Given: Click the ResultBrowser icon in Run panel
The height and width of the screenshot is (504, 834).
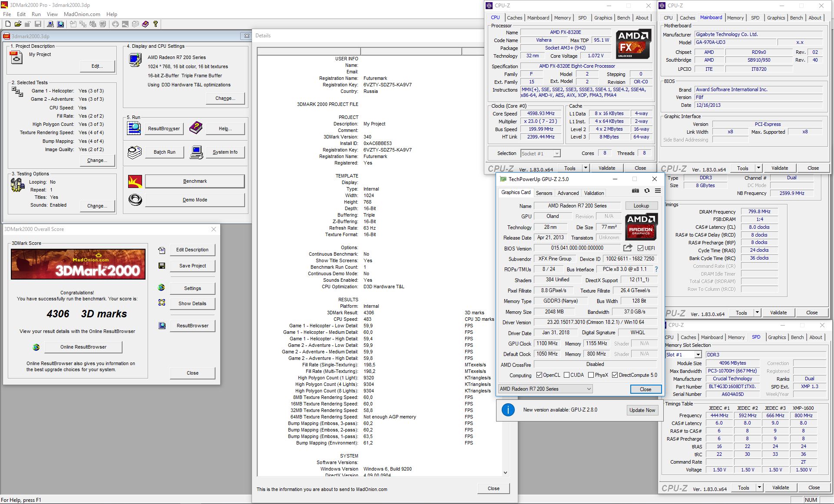Looking at the screenshot, I should 134,128.
